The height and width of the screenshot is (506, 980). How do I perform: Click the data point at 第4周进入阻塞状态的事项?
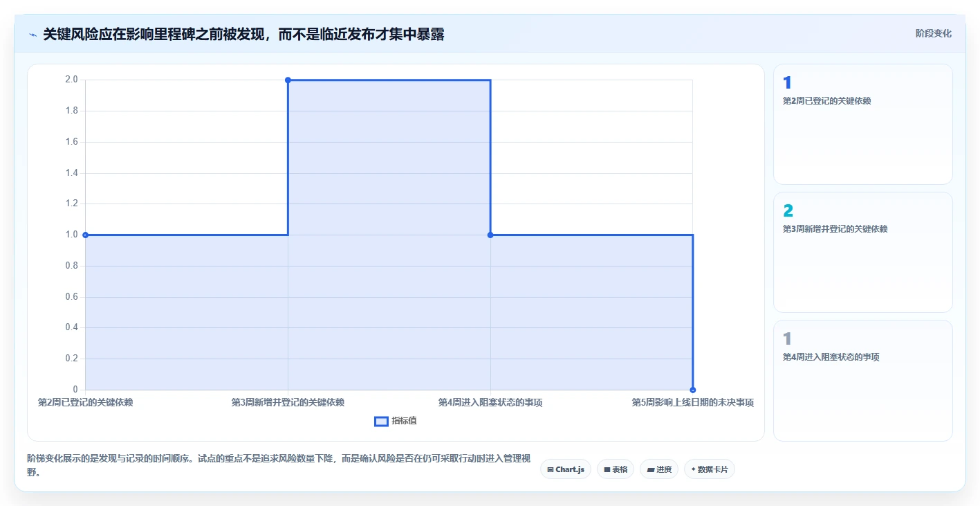490,235
